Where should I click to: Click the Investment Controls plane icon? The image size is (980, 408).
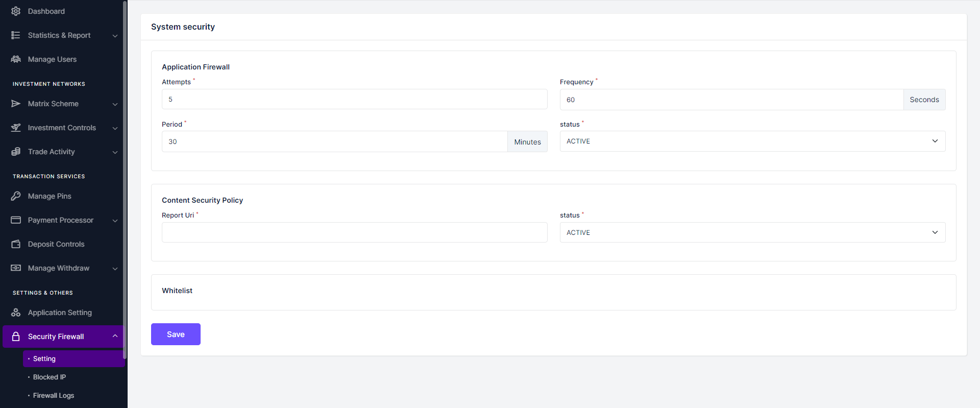[x=16, y=128]
